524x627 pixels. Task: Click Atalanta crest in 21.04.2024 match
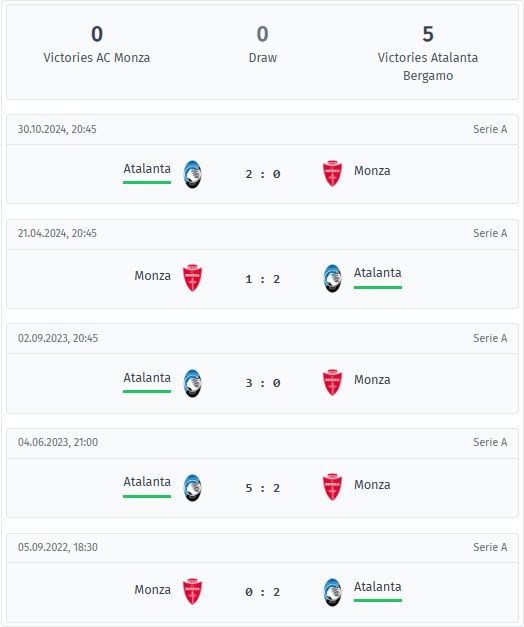point(332,278)
